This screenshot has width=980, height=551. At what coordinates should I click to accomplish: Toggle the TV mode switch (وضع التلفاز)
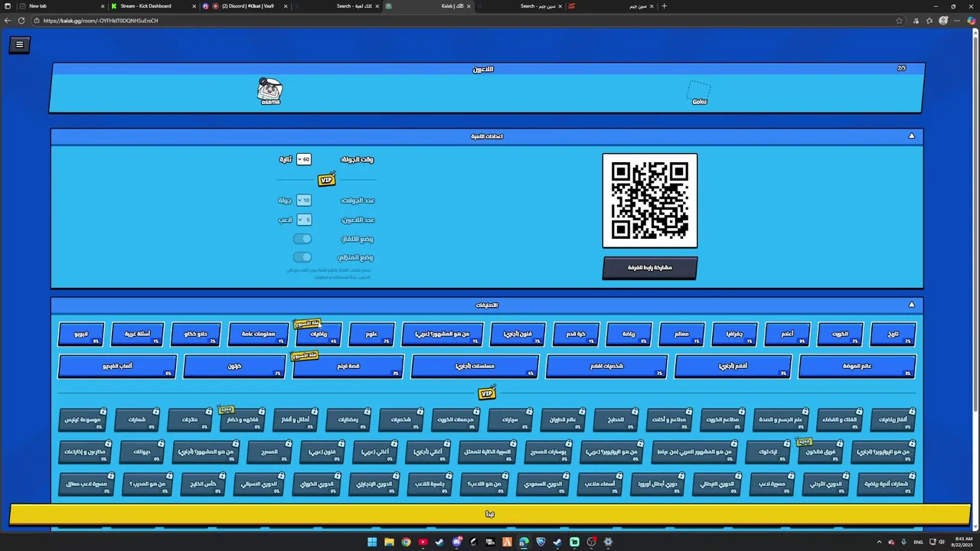click(302, 239)
